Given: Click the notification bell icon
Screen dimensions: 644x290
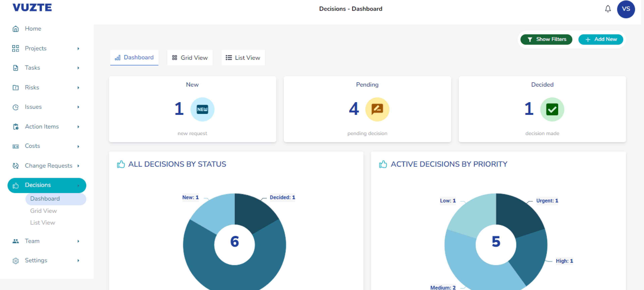Looking at the screenshot, I should pyautogui.click(x=608, y=9).
